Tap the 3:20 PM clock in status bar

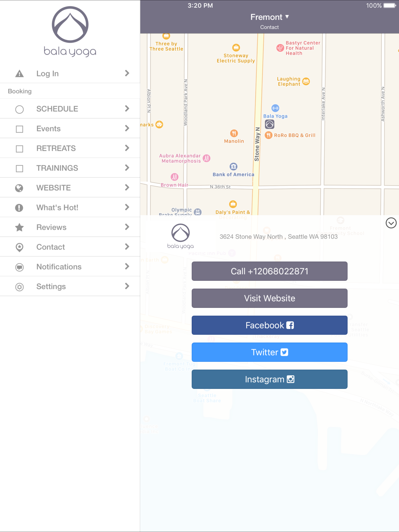200,5
